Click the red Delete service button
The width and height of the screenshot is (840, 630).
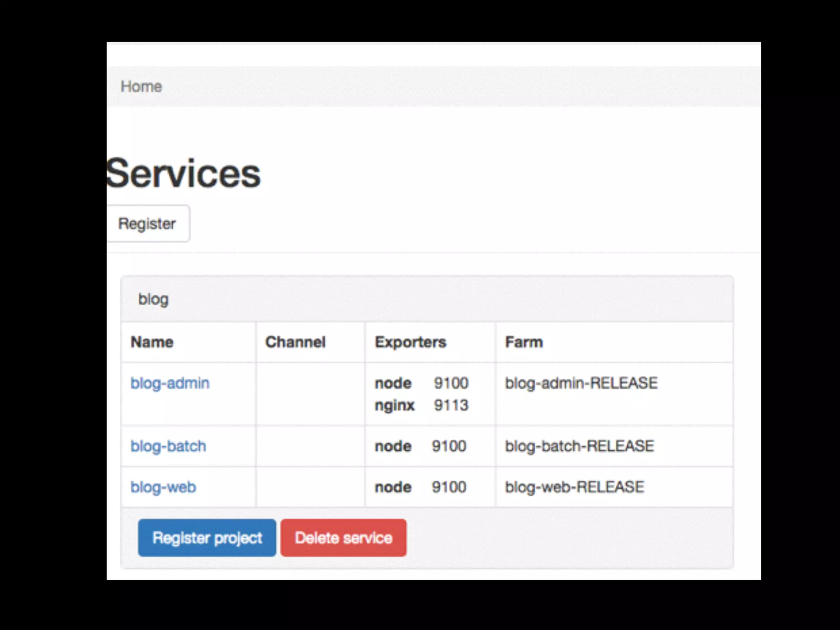point(343,538)
